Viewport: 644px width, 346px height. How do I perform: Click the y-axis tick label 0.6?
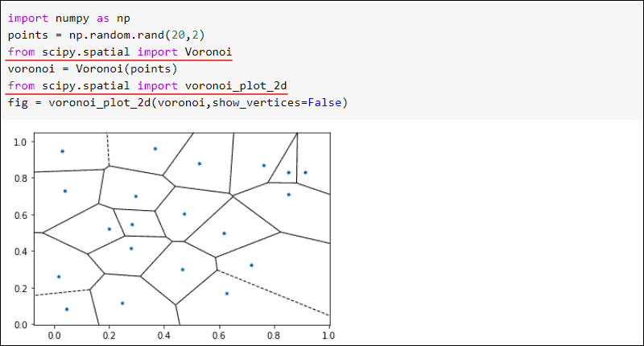click(20, 215)
